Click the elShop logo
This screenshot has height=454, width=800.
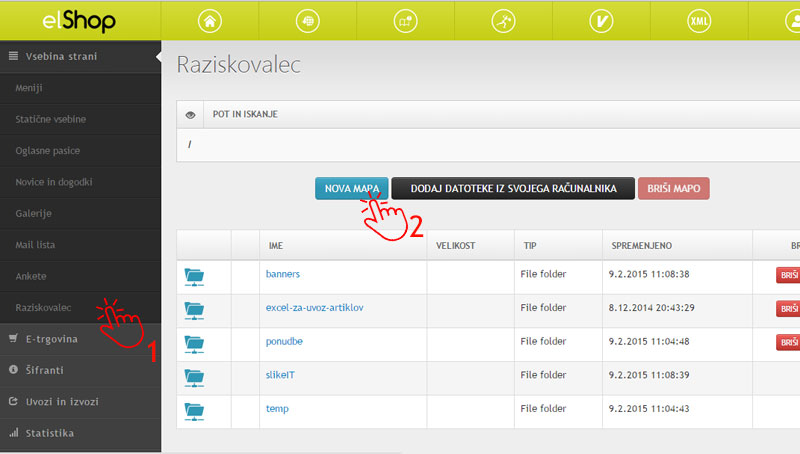pos(79,21)
